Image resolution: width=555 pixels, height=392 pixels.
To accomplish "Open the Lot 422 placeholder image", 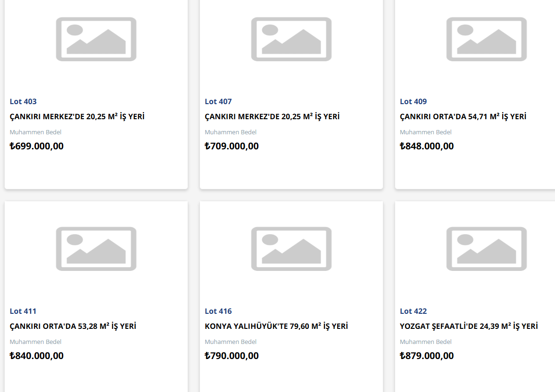I will tap(486, 249).
